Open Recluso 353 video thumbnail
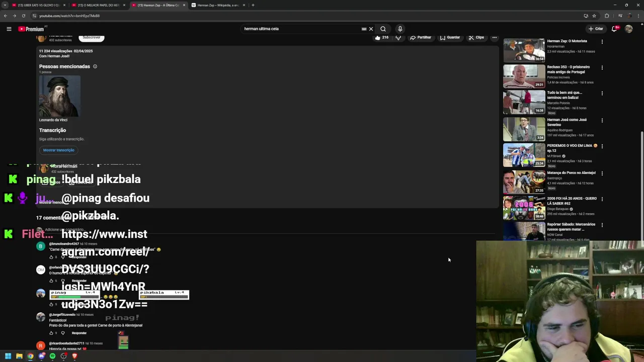Screen dimensions: 644x362 524,76
